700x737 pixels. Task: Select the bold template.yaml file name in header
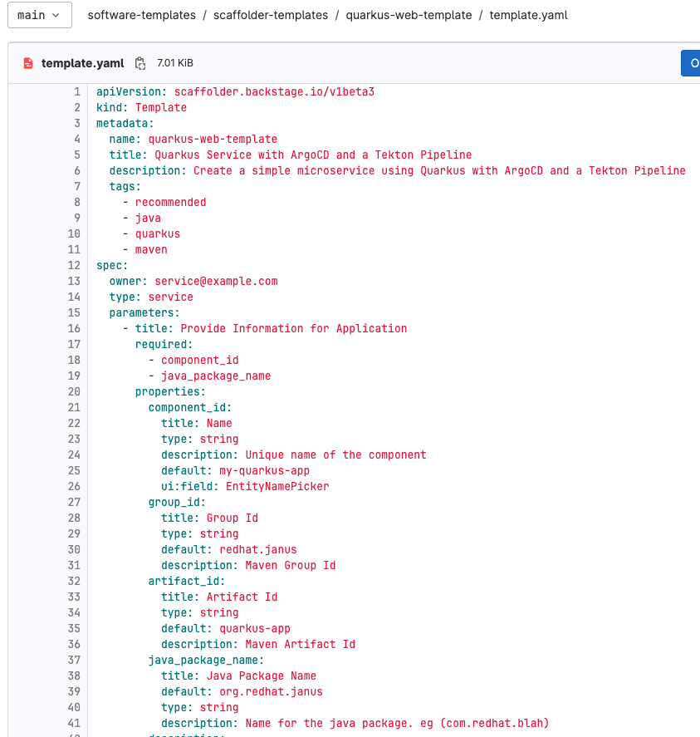click(x=82, y=63)
